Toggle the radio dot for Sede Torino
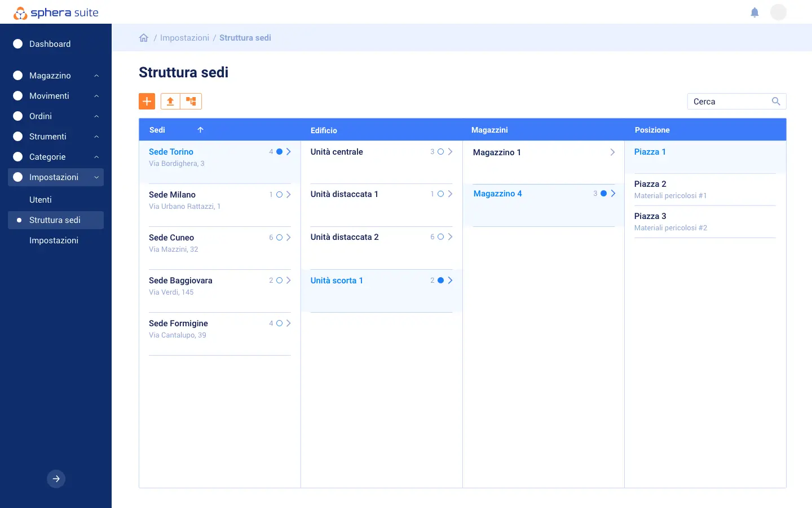Viewport: 812px width, 508px height. [x=279, y=152]
